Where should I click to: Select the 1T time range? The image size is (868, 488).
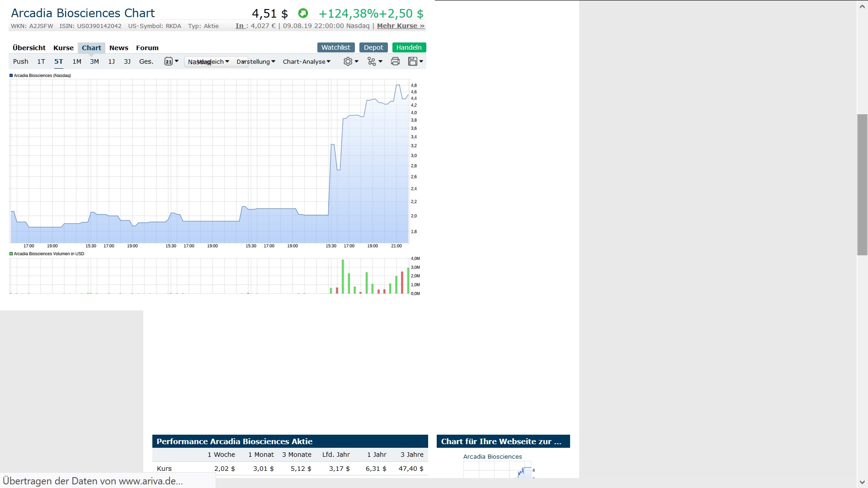click(41, 61)
